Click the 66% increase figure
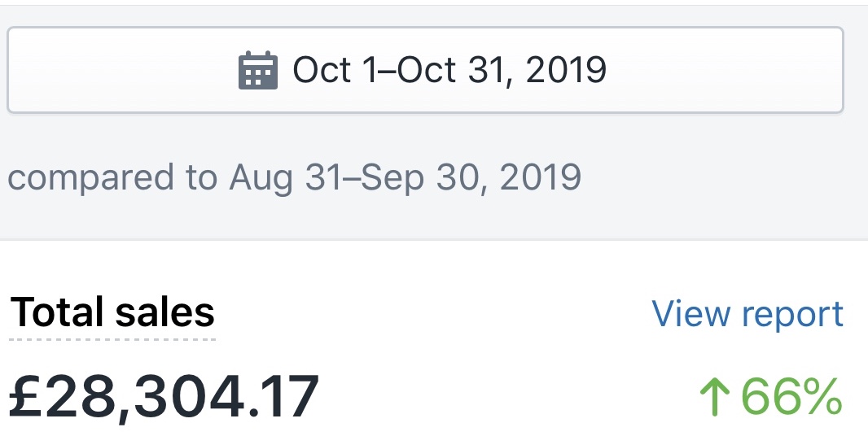The image size is (868, 436). pos(791,396)
